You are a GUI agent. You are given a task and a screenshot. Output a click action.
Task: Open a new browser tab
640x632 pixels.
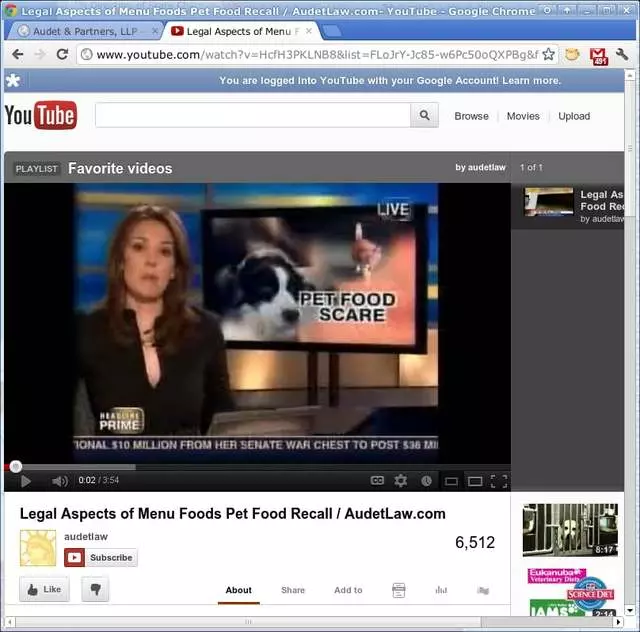pyautogui.click(x=332, y=31)
